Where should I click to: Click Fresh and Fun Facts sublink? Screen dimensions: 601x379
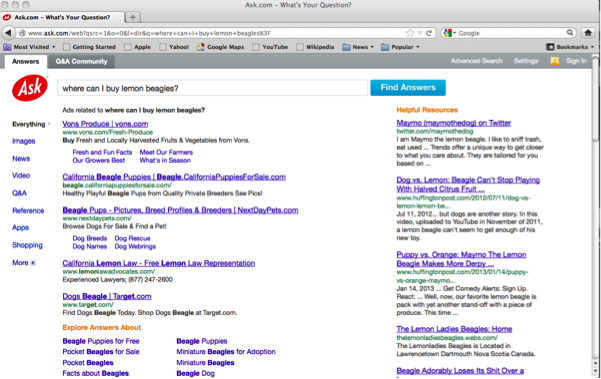coord(102,152)
